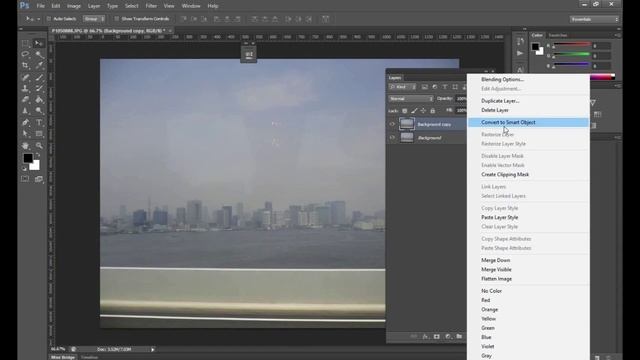Reset default foreground and background colors
This screenshot has height=360, width=640.
click(24, 168)
